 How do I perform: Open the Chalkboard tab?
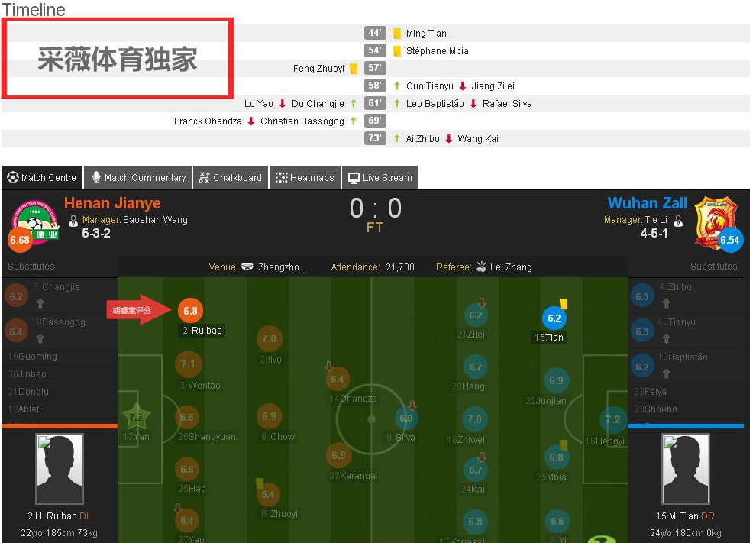(231, 177)
